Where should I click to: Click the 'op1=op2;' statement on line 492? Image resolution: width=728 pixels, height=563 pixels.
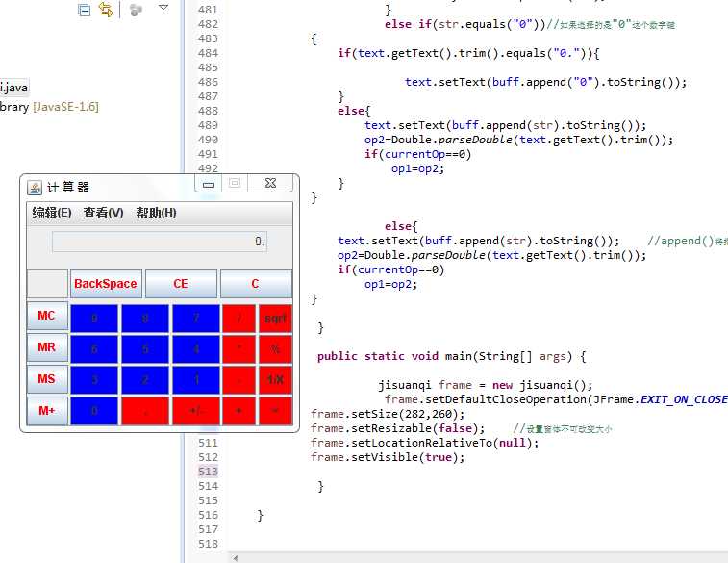click(x=418, y=168)
